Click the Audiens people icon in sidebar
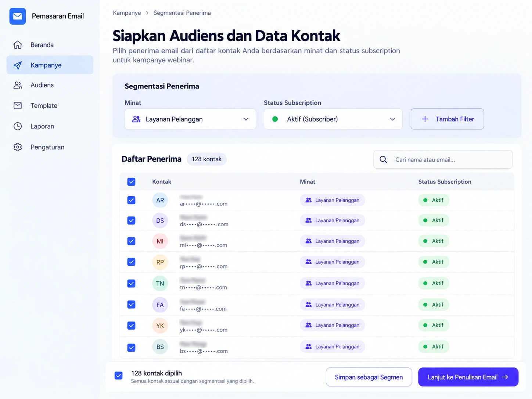This screenshot has width=532, height=399. pyautogui.click(x=18, y=85)
